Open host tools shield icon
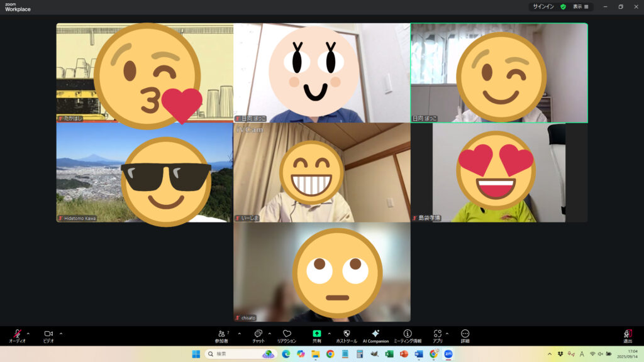Viewport: 644px width, 362px height. click(x=346, y=334)
